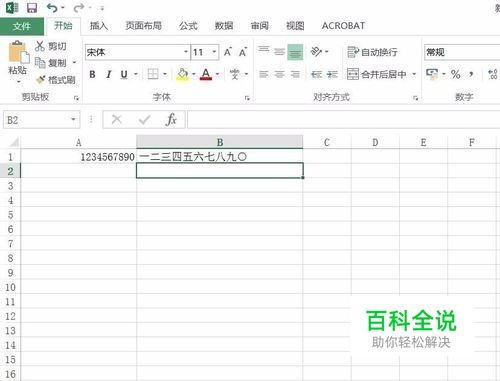This screenshot has height=381, width=500.
Task: Switch to the 页面布局 tab
Action: 143,26
